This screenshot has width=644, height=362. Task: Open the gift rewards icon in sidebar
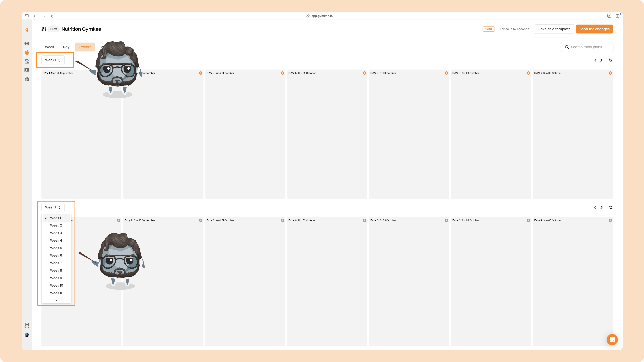tap(27, 79)
